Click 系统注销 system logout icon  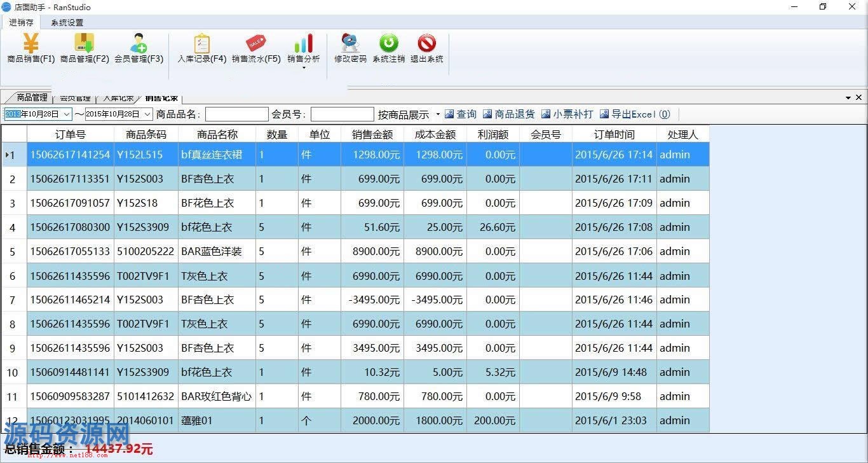(388, 48)
